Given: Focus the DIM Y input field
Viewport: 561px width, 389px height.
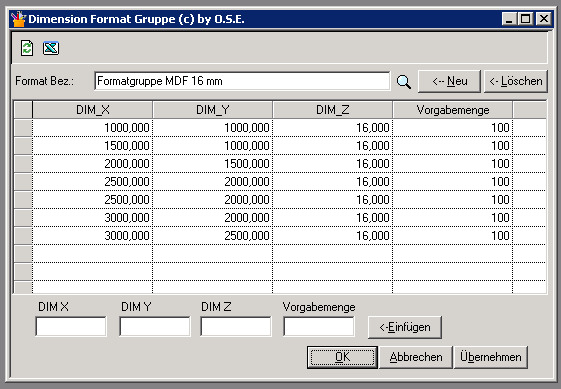Looking at the screenshot, I should tap(155, 326).
